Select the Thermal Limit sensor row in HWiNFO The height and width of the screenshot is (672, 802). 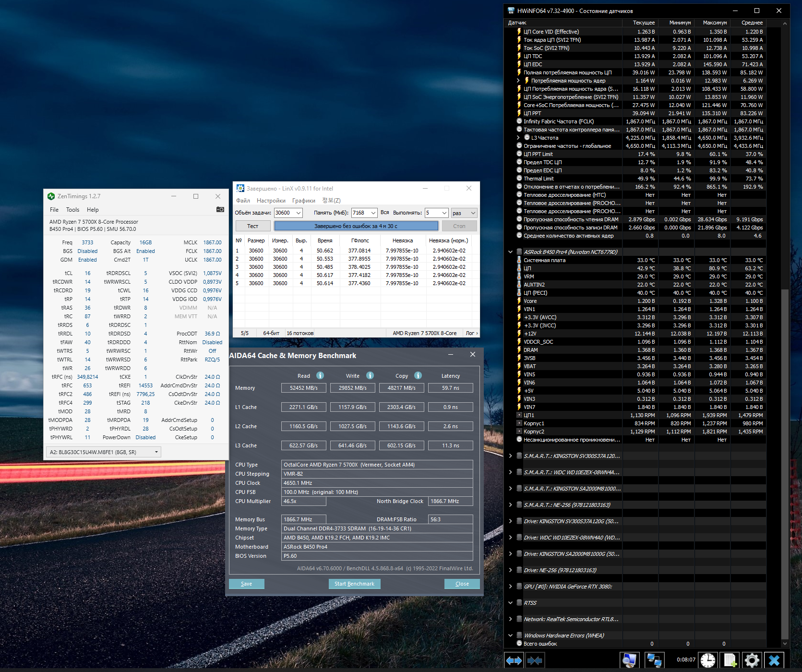(641, 179)
